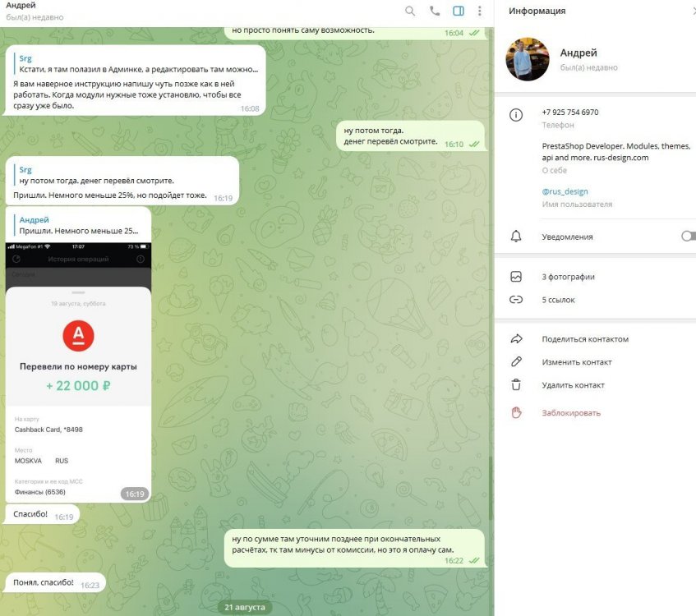Click the chat scrollbar on the right edge
The image size is (696, 616).
coord(491,488)
